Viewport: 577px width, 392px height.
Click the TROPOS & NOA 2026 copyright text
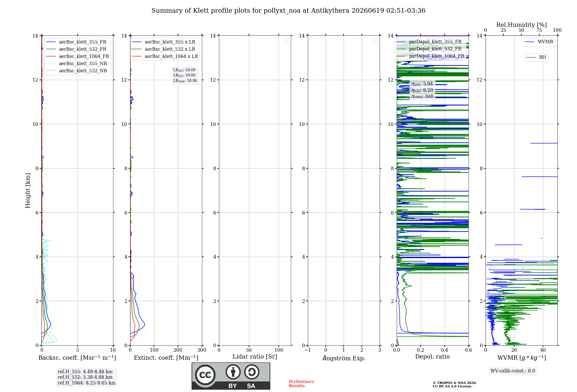point(455,383)
